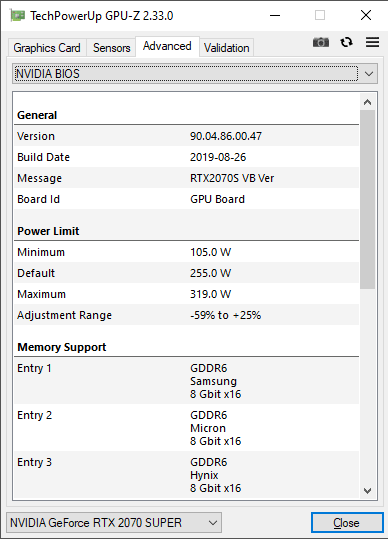The width and height of the screenshot is (388, 539).
Task: Click the General section header
Action: click(x=37, y=115)
